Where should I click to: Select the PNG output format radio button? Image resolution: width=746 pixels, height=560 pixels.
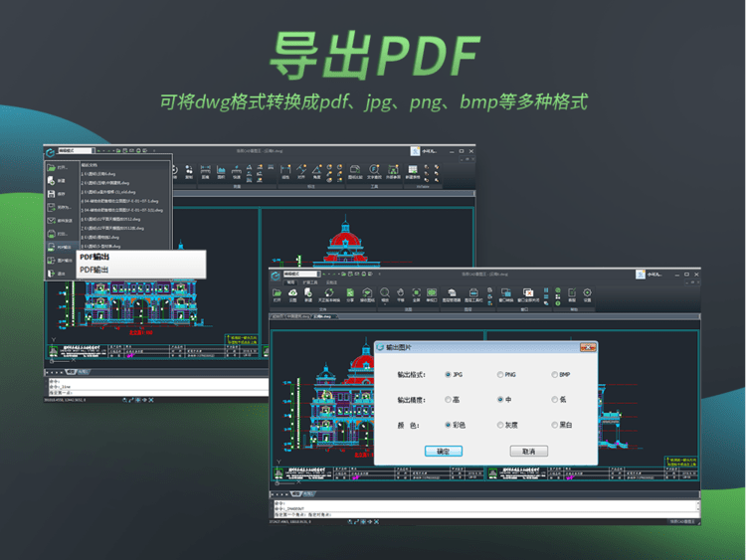pyautogui.click(x=500, y=374)
